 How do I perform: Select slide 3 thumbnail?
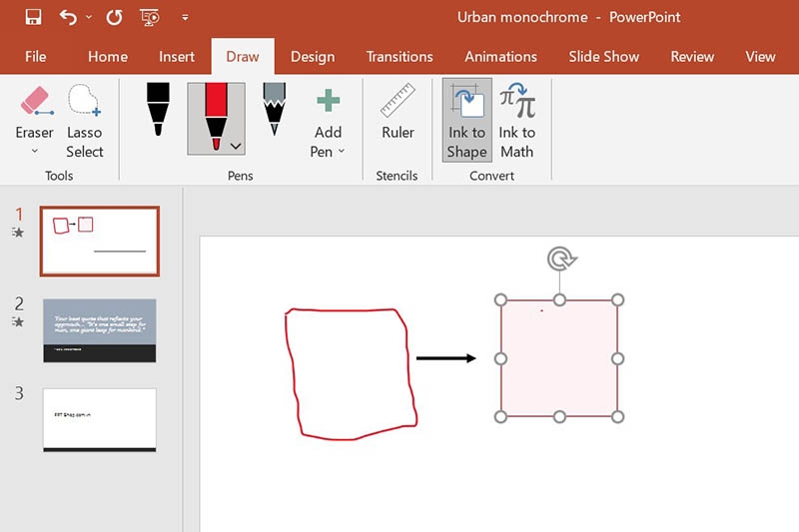[x=100, y=420]
